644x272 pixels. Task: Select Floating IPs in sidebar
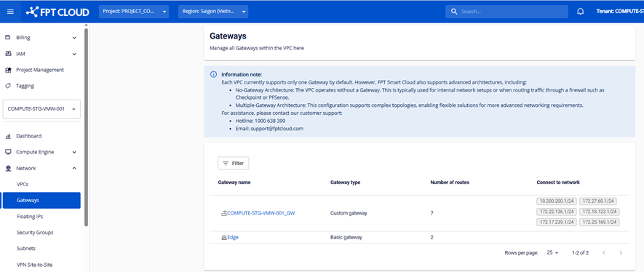click(x=30, y=216)
